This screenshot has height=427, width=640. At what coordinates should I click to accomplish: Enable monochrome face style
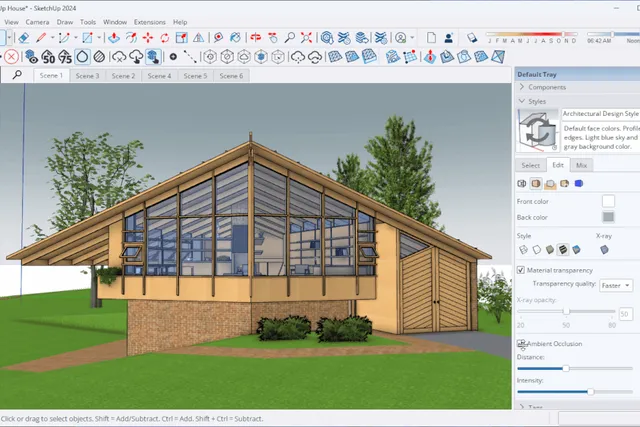click(576, 249)
